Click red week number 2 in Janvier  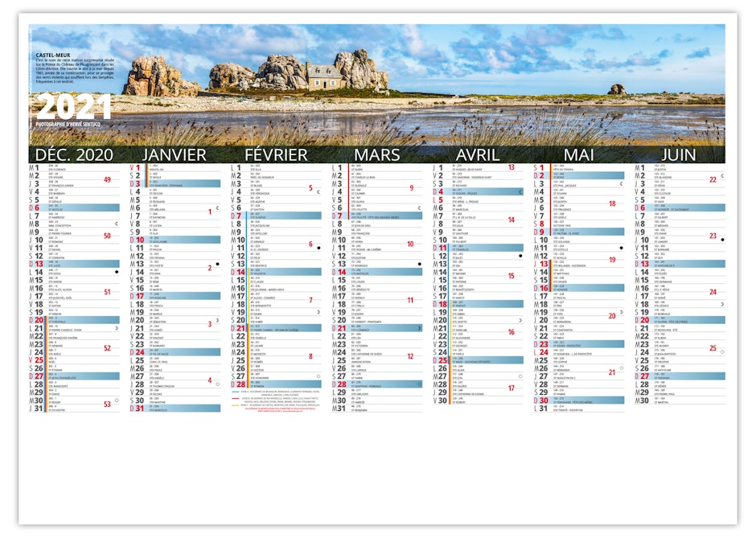coord(210,268)
